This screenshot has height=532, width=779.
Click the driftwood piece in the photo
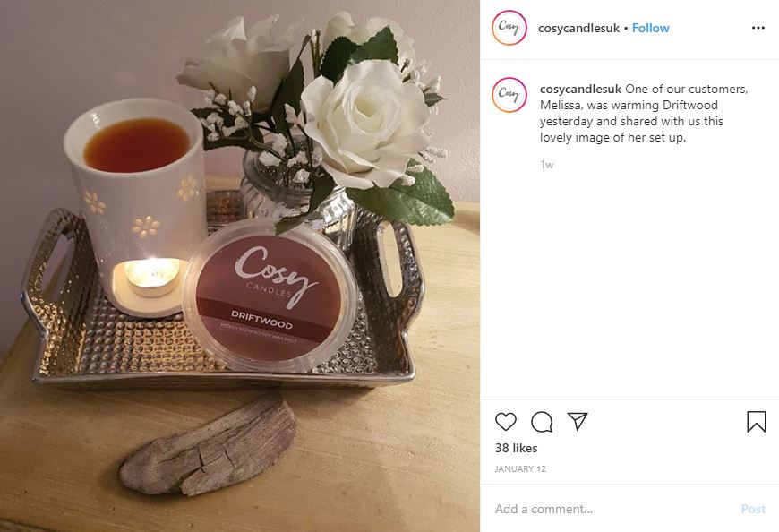[209, 444]
